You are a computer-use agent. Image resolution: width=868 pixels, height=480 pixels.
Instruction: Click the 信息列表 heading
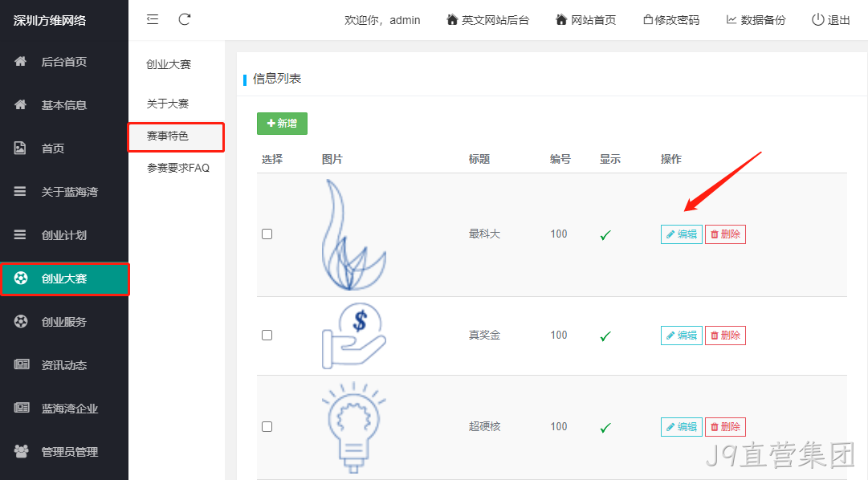point(277,79)
